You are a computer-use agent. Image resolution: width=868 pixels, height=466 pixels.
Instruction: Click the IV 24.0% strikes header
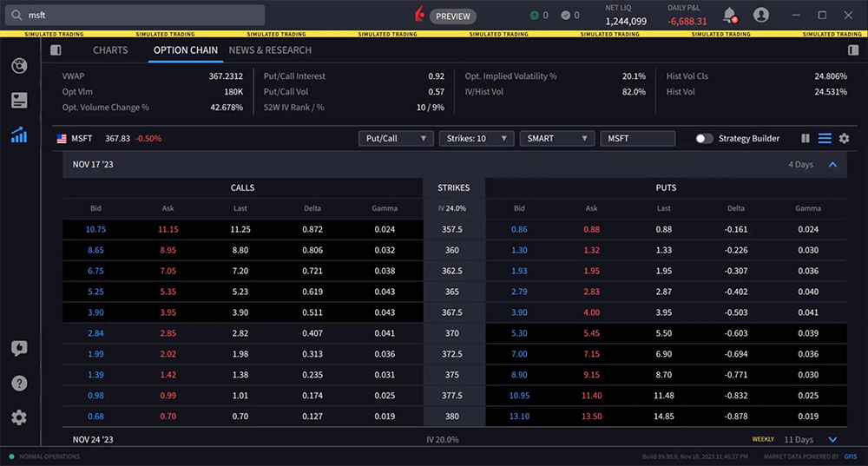452,208
